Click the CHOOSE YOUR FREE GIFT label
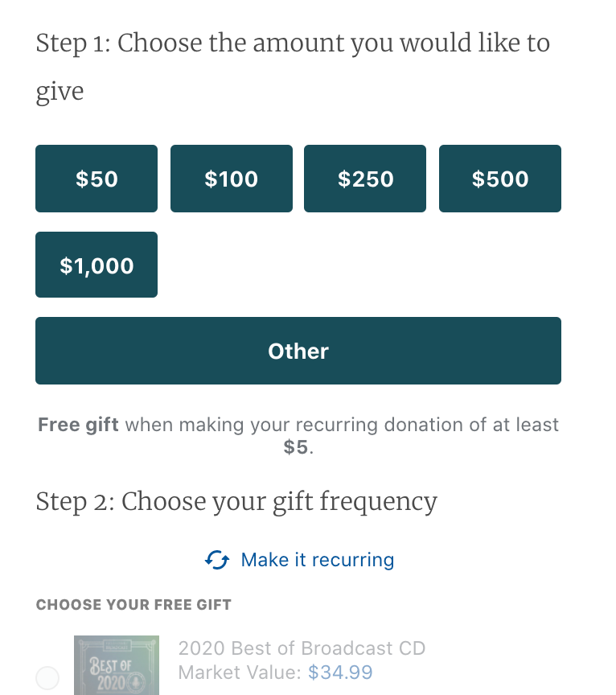The image size is (616, 695). coord(133,605)
